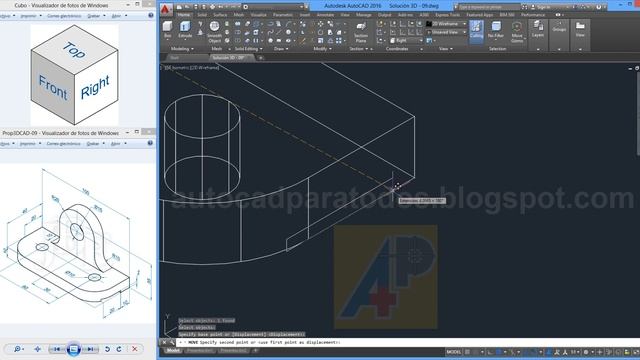Switch to the Solid ribbon tab
This screenshot has width=640, height=360.
pyautogui.click(x=202, y=15)
